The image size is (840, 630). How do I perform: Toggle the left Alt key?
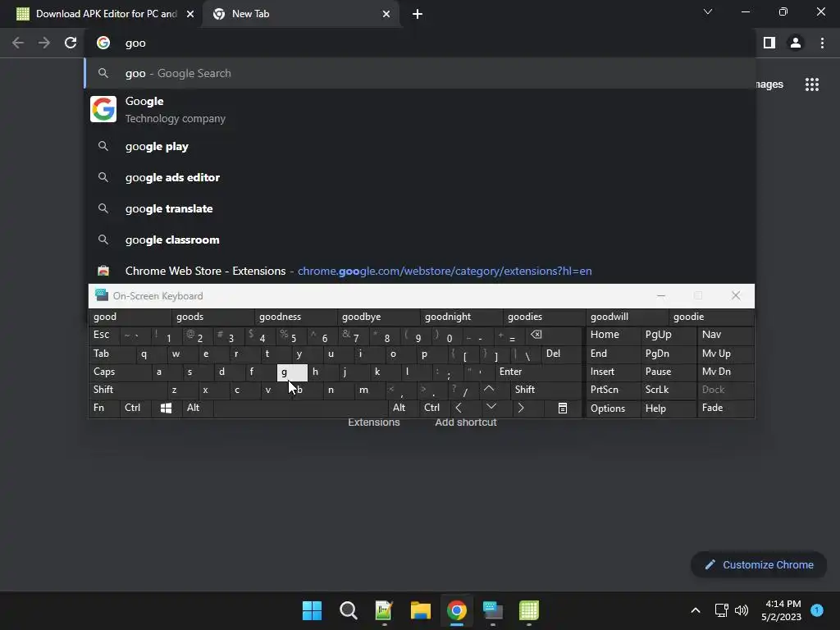197,409
